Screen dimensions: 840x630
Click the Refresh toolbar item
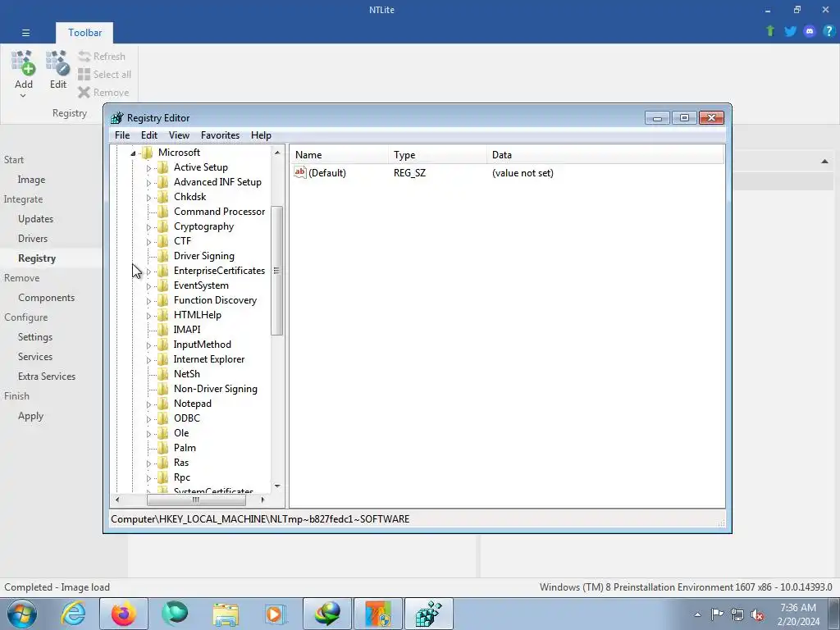coord(102,57)
